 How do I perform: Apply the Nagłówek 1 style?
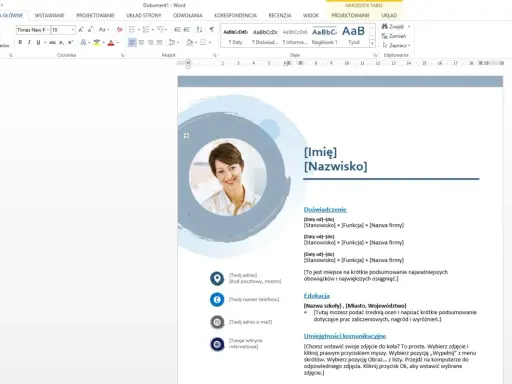coord(324,36)
